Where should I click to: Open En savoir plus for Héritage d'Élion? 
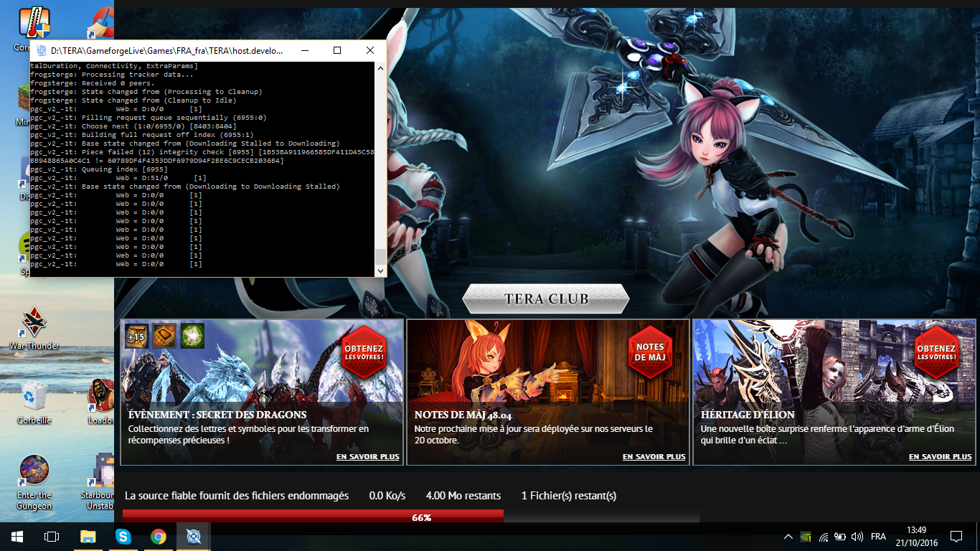pyautogui.click(x=940, y=456)
